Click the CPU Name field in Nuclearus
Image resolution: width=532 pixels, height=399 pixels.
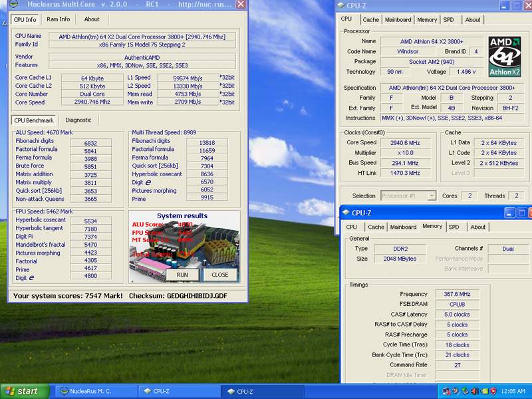click(142, 37)
